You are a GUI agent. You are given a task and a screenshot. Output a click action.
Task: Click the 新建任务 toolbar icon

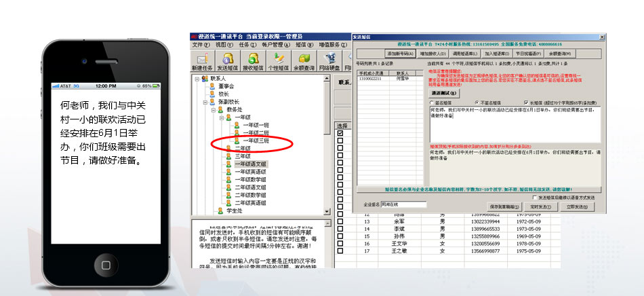point(203,61)
